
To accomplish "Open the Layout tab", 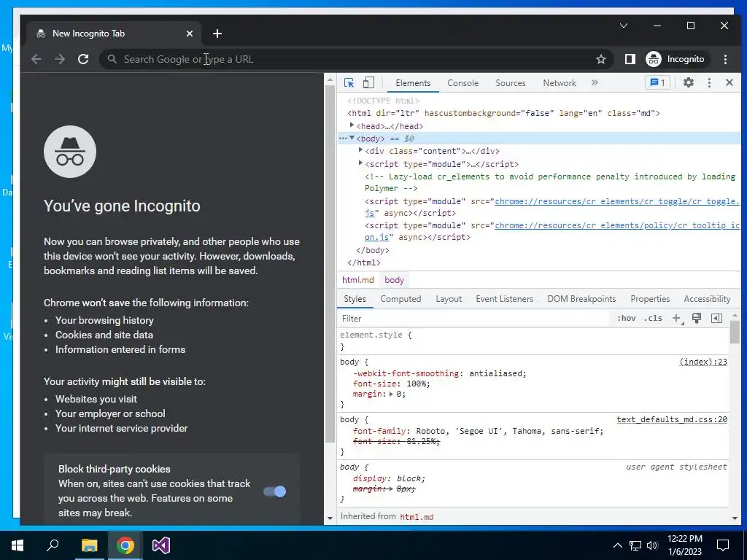I will 449,299.
